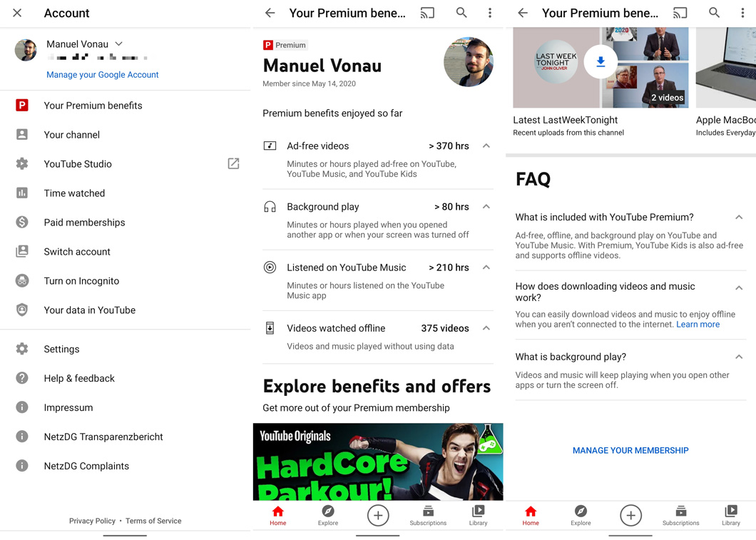Open Subscriptions tab in middle screen bottom bar
The width and height of the screenshot is (756, 540).
[x=428, y=516]
